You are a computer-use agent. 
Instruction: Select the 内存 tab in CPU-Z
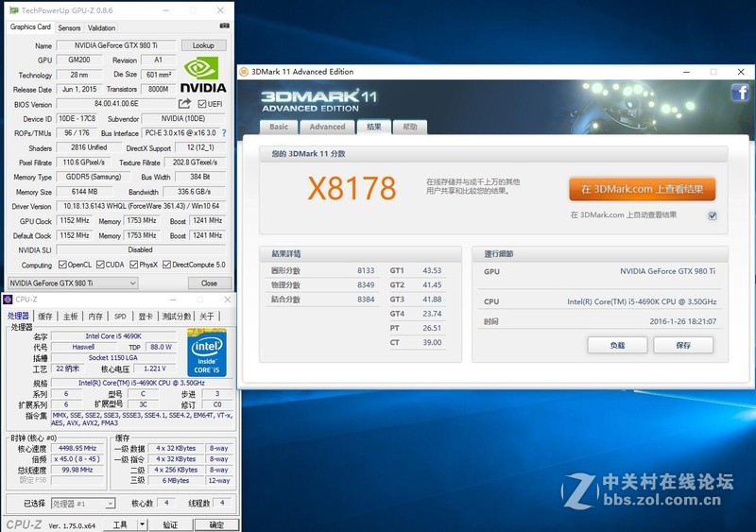coord(95,317)
